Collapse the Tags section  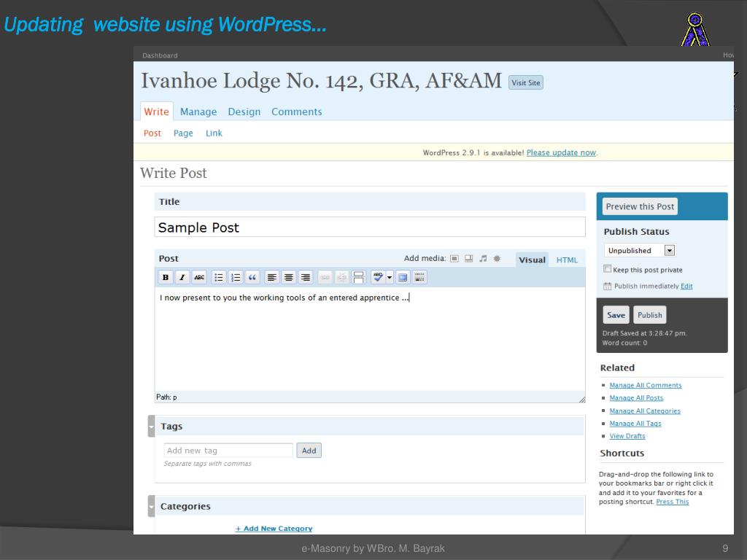(151, 426)
